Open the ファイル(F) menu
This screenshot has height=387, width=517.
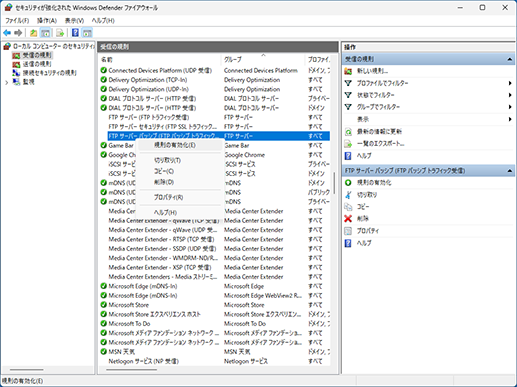point(17,21)
